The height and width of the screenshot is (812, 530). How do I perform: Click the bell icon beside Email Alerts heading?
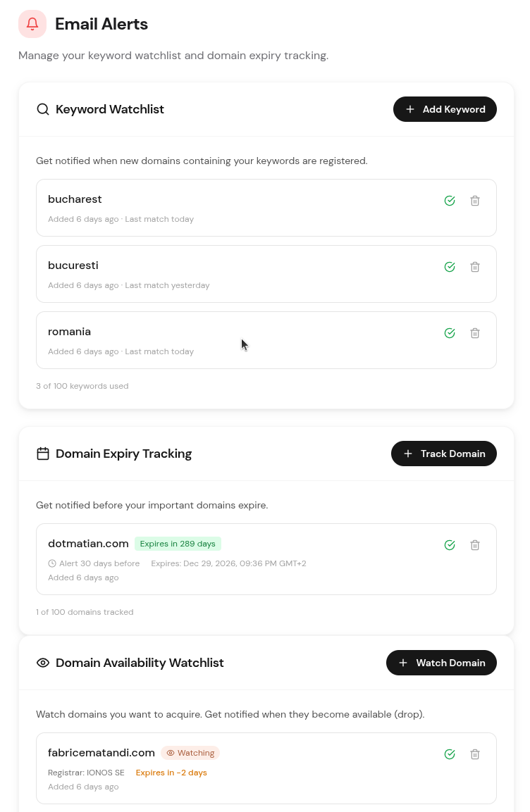pyautogui.click(x=31, y=23)
